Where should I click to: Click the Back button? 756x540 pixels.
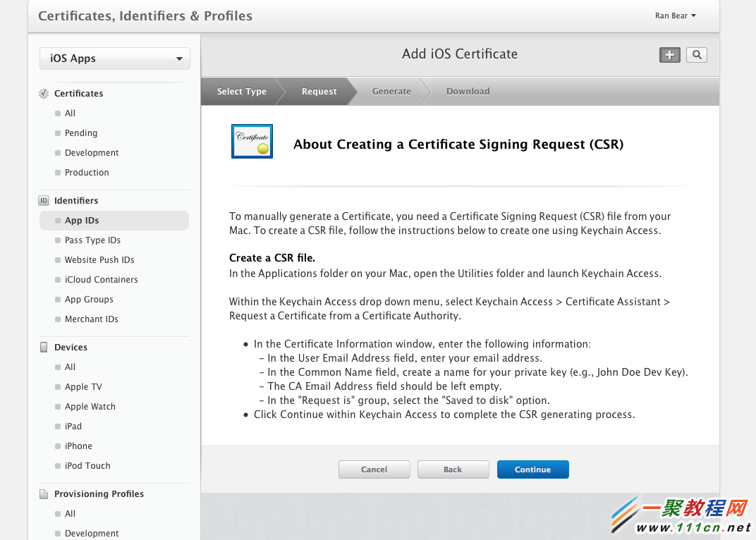pos(453,470)
